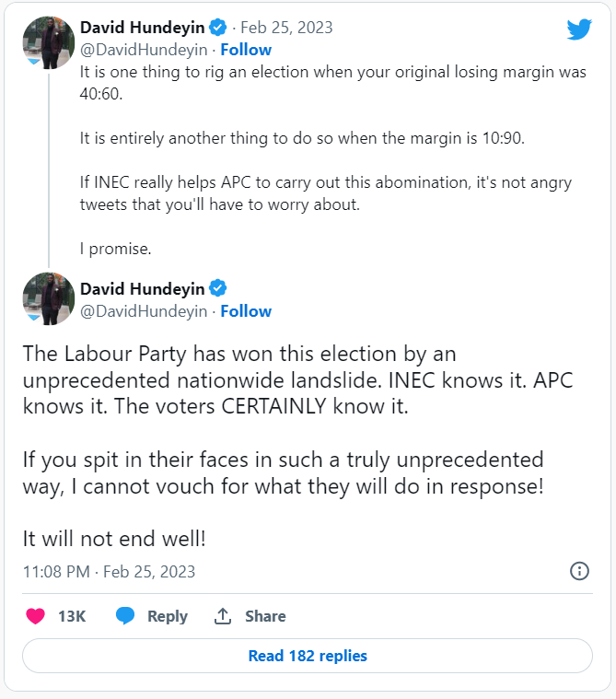This screenshot has width=616, height=699.
Task: Follow David Hundeyin from first tweet
Action: (246, 49)
